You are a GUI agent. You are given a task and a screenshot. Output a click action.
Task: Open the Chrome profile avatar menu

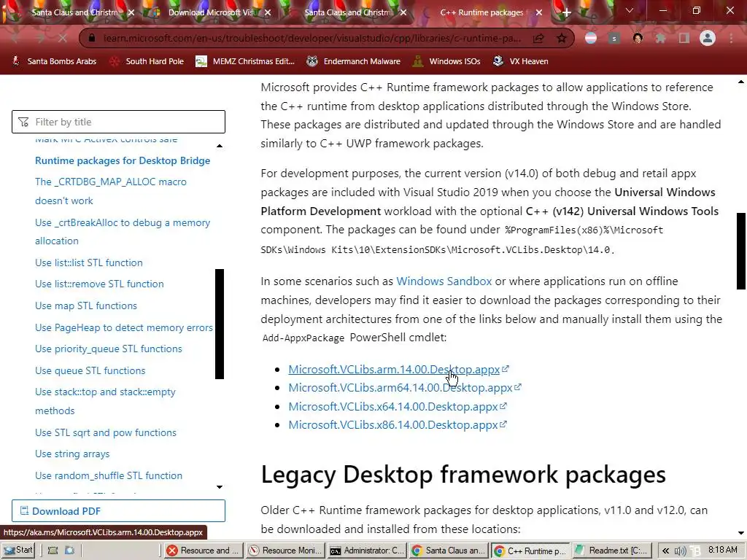click(708, 38)
